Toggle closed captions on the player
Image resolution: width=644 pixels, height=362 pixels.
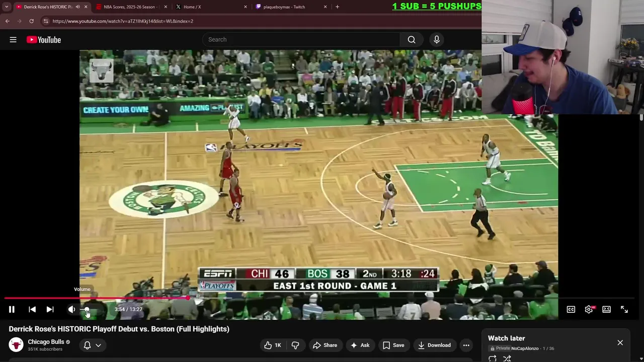pyautogui.click(x=571, y=309)
